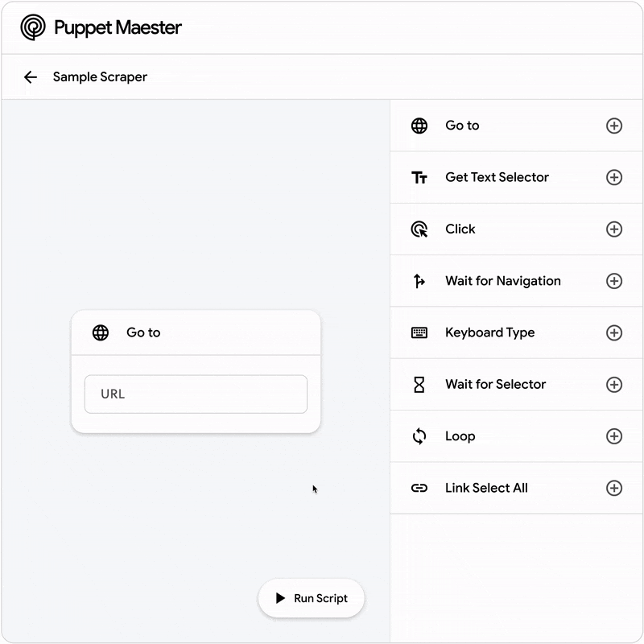The width and height of the screenshot is (644, 644).
Task: Add Wait for Selector with plus icon
Action: point(614,385)
